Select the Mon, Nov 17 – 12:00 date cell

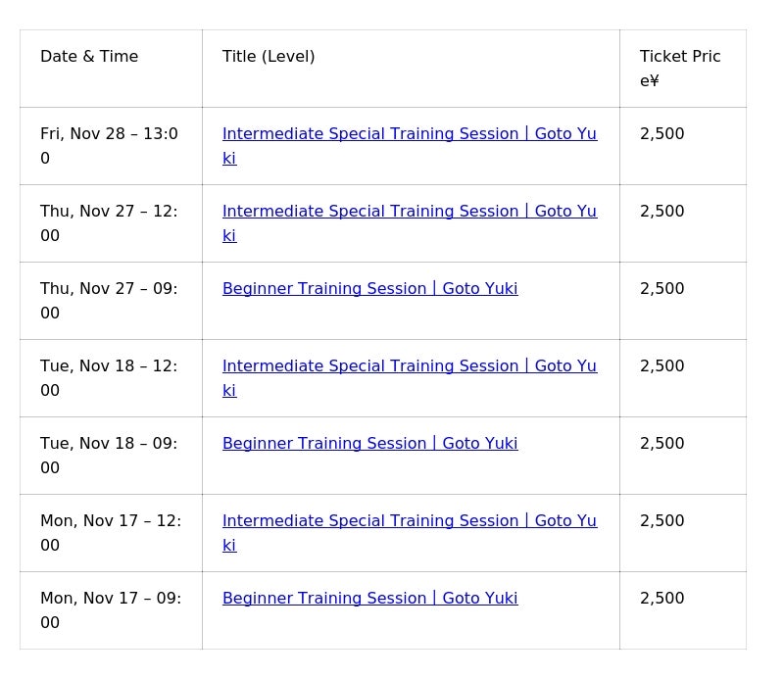pos(110,533)
